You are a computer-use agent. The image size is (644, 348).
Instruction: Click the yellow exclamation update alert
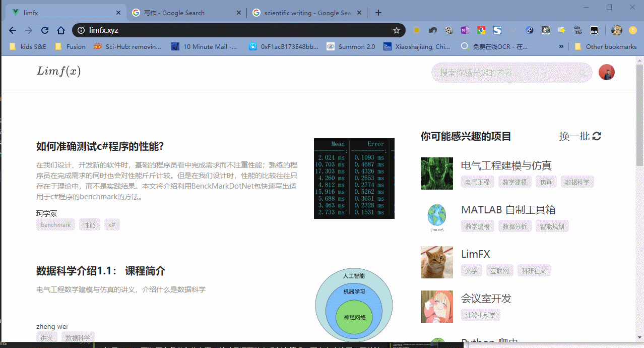tap(633, 30)
